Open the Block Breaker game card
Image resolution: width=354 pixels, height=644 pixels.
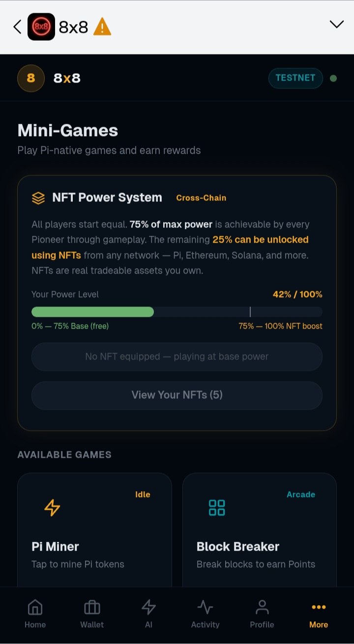[x=260, y=530]
